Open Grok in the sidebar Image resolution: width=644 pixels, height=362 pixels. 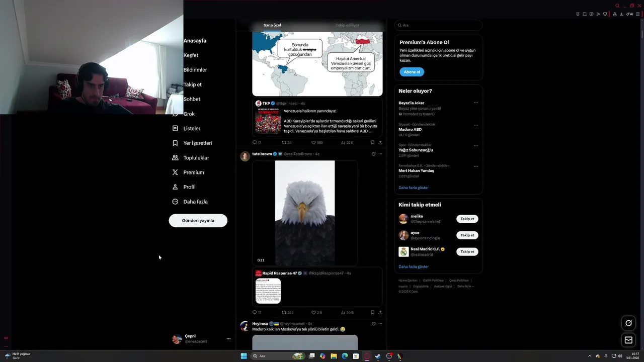(x=189, y=114)
